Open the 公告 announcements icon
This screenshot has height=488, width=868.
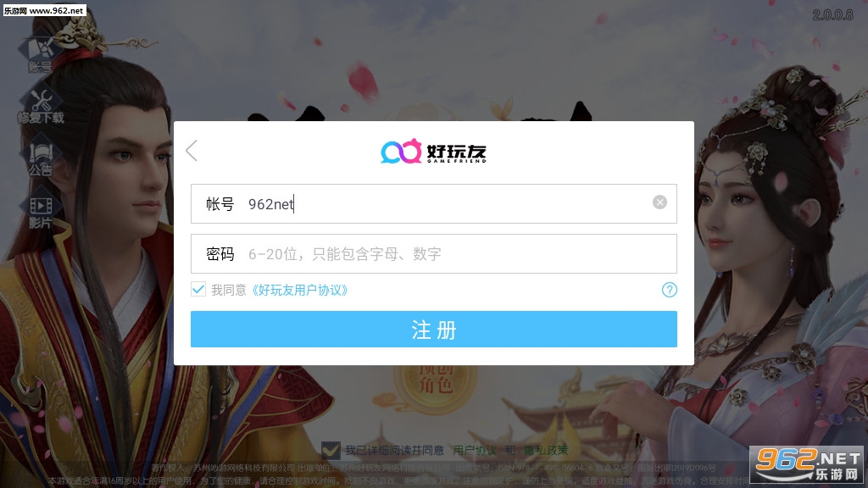point(41,159)
